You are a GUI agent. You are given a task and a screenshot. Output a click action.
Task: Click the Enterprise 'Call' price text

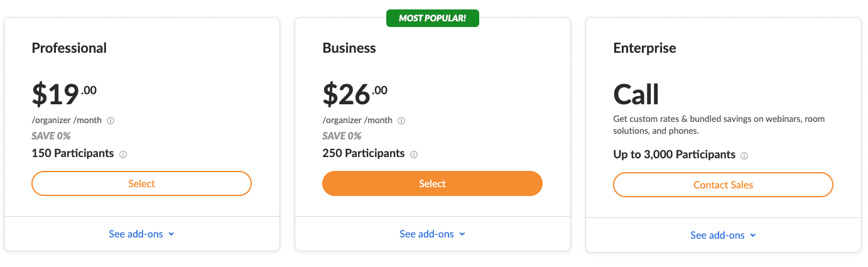tap(636, 94)
